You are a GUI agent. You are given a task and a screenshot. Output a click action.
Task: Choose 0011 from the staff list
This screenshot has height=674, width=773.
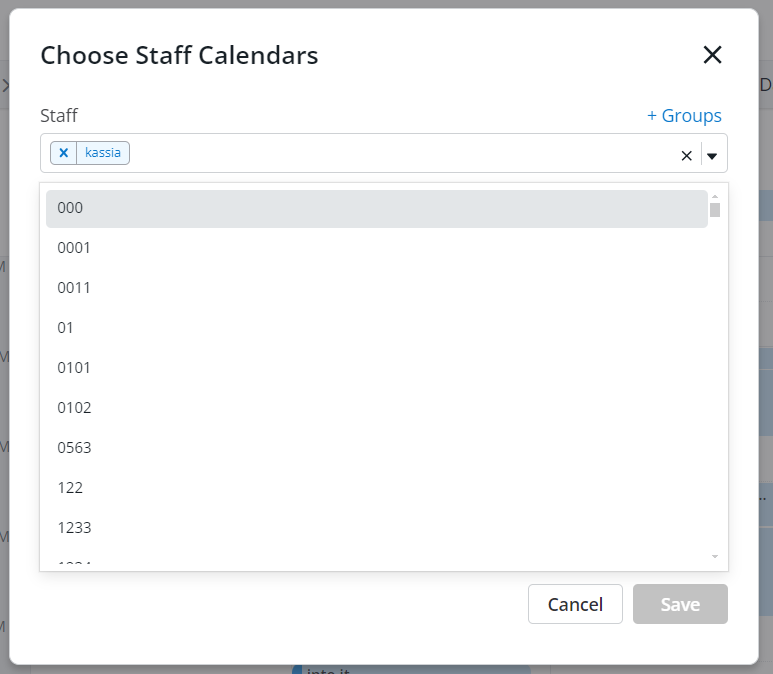[x=377, y=287]
